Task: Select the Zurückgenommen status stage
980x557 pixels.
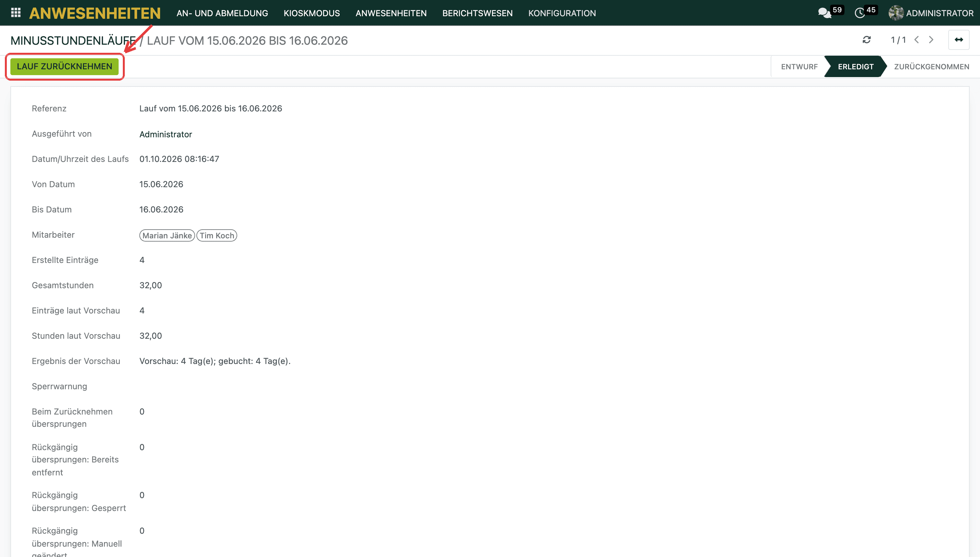Action: (931, 67)
